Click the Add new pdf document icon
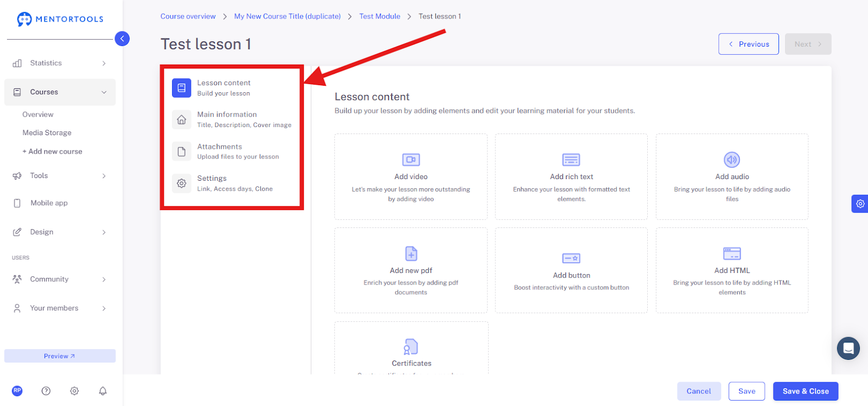The image size is (868, 406). (x=411, y=253)
